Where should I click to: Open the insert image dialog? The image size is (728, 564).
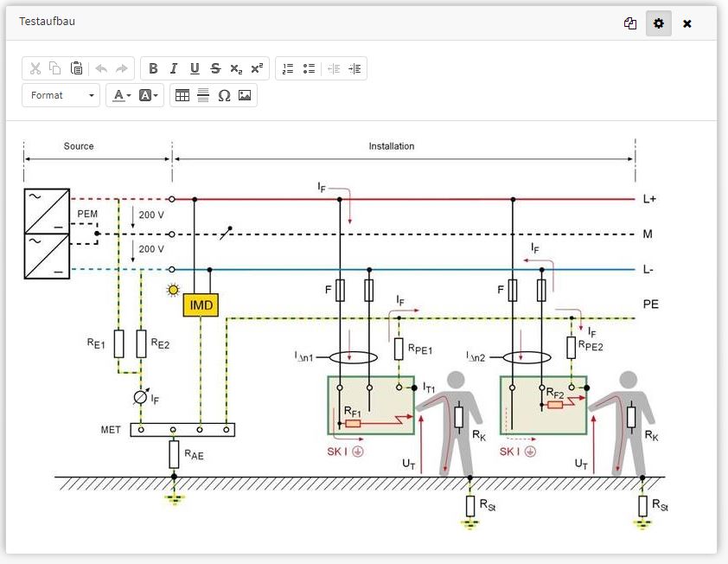245,96
